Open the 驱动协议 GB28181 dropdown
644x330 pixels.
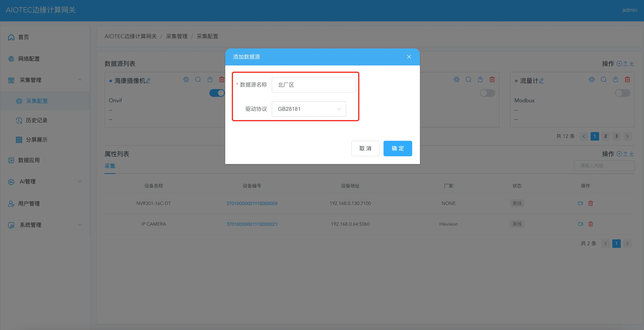coord(308,109)
